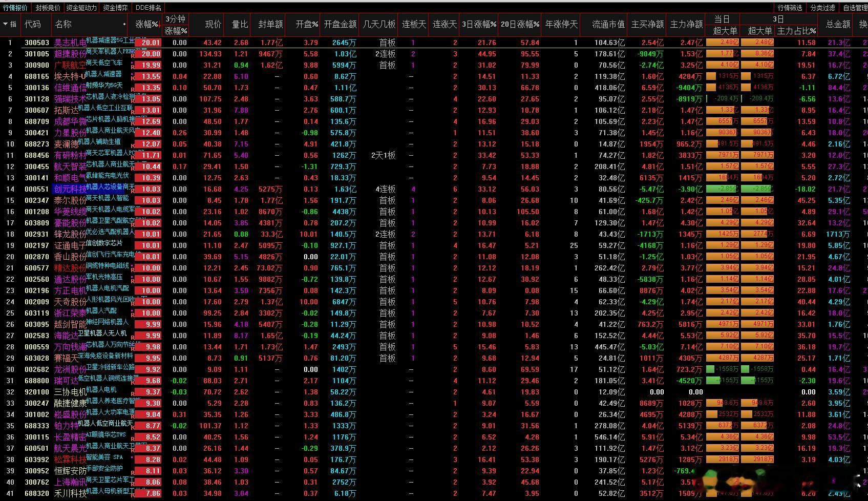Click the stock name 三协电机

(x=70, y=392)
